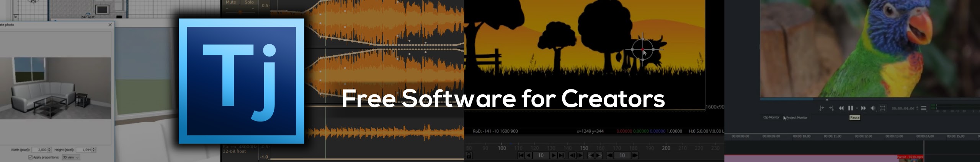Click the next increment double-arrow button

pos(635,156)
